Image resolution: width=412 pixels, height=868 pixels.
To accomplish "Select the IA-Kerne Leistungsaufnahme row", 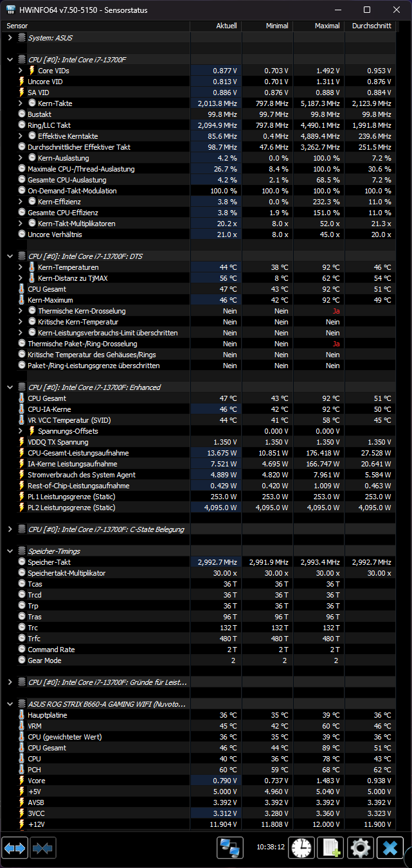I will coord(199,464).
